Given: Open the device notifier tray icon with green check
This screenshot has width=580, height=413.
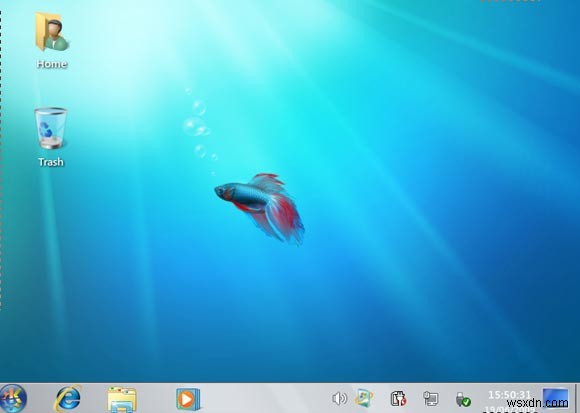Looking at the screenshot, I should click(463, 399).
